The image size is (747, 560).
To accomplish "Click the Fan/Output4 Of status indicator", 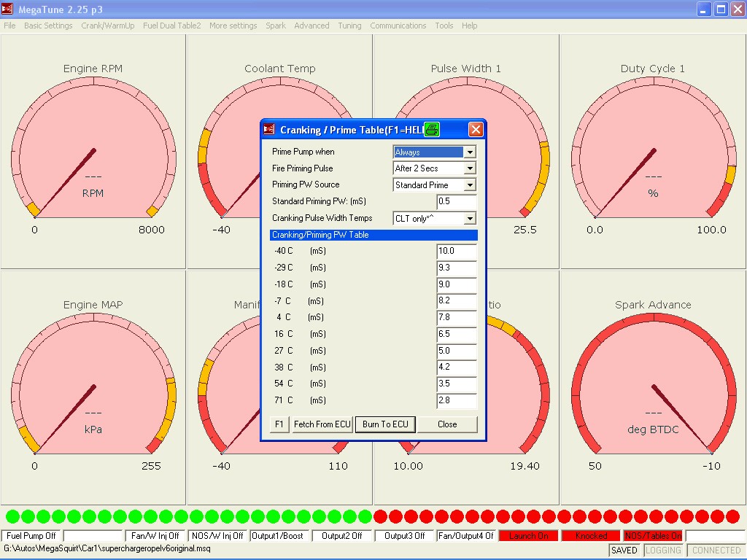I will point(466,536).
